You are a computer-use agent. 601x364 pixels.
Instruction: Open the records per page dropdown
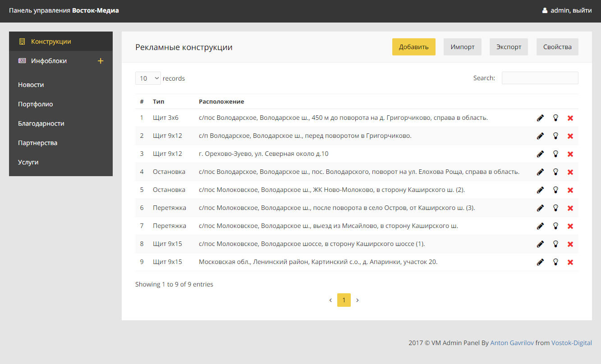tap(148, 78)
